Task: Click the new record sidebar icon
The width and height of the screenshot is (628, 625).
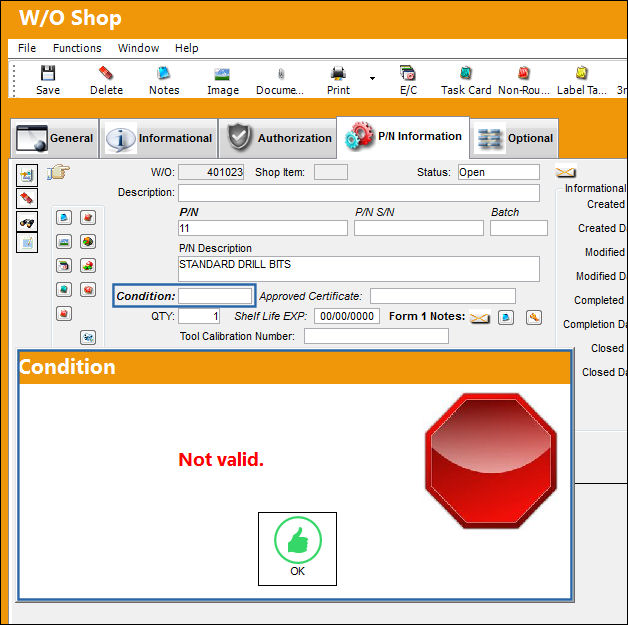Action: (27, 175)
